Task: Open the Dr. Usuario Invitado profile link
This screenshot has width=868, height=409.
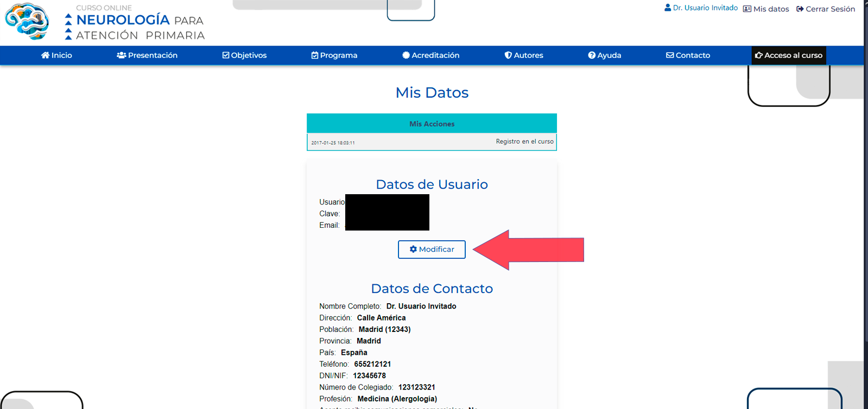Action: 705,8
